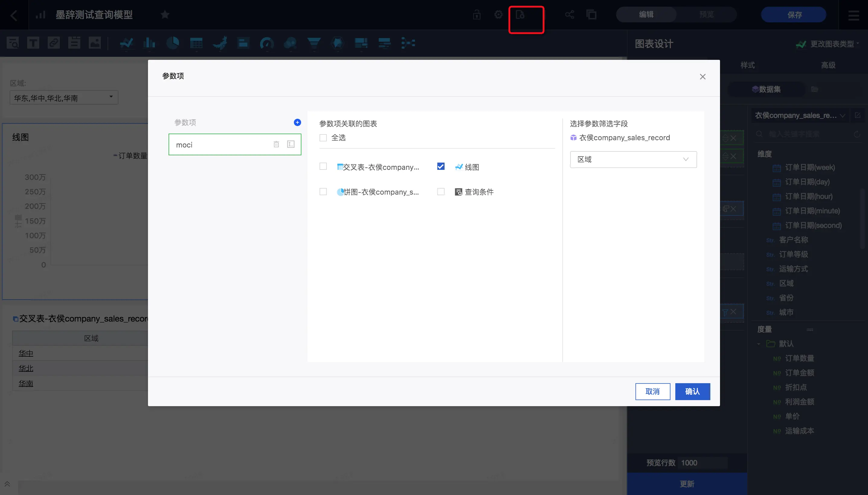Check the 查询条件 checkbox
The width and height of the screenshot is (868, 495).
point(441,192)
